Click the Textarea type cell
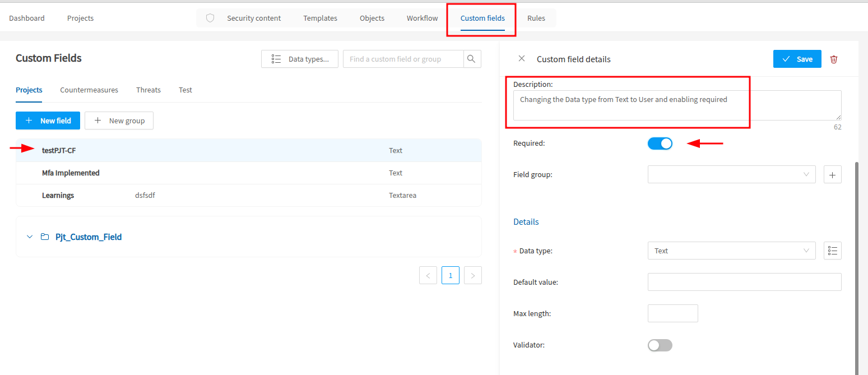 pyautogui.click(x=402, y=196)
